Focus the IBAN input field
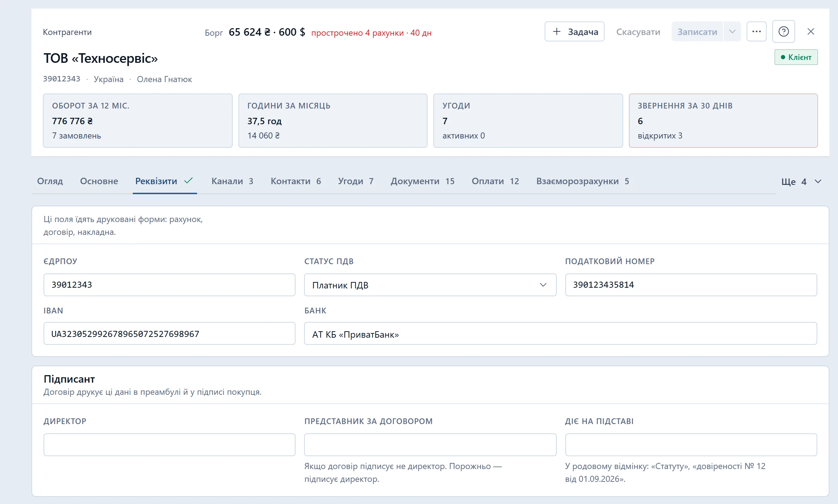Image resolution: width=838 pixels, height=504 pixels. 170,334
